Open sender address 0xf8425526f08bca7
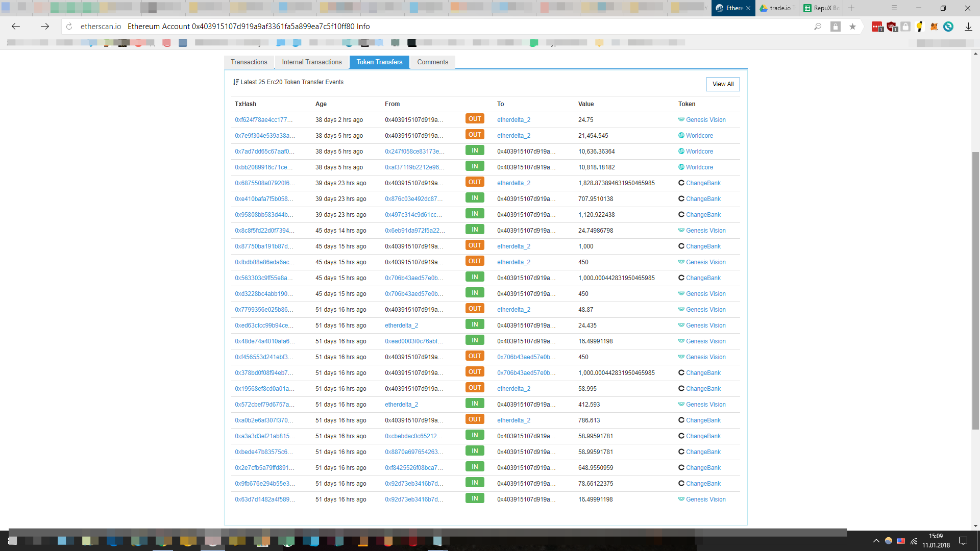The height and width of the screenshot is (551, 980). [x=414, y=468]
